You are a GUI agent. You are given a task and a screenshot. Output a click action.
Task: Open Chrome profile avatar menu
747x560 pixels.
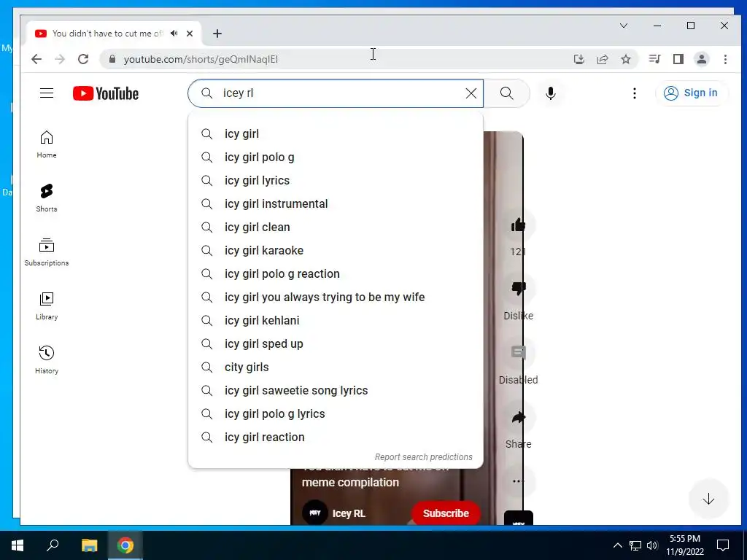pyautogui.click(x=702, y=59)
